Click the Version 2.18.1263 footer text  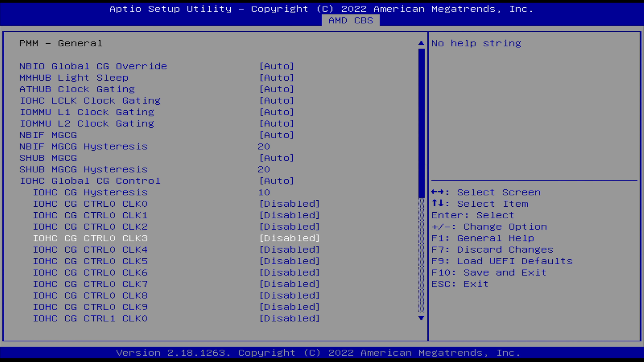point(318,353)
